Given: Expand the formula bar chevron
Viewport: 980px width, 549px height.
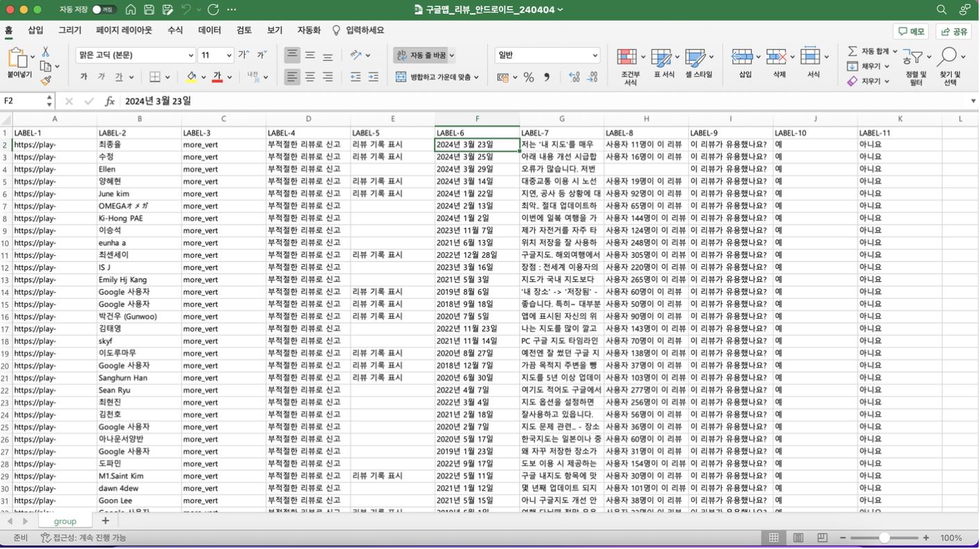Looking at the screenshot, I should pos(973,101).
